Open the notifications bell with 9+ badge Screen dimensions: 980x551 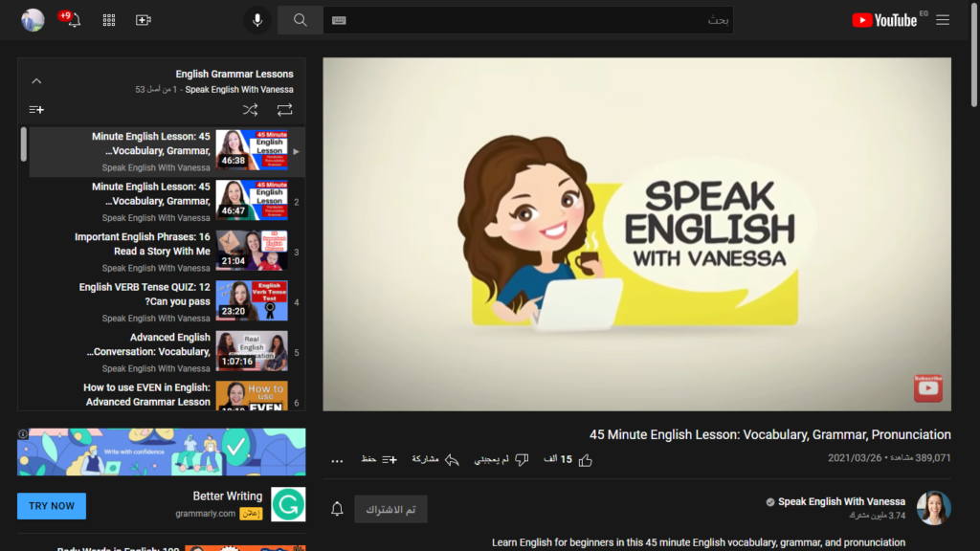point(71,19)
